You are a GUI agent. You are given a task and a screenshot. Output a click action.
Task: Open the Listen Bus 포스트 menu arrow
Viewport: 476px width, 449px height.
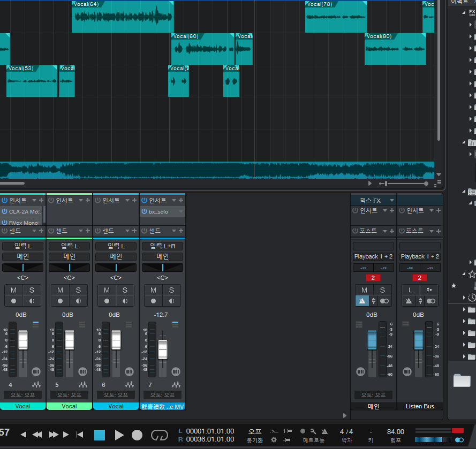pos(432,231)
